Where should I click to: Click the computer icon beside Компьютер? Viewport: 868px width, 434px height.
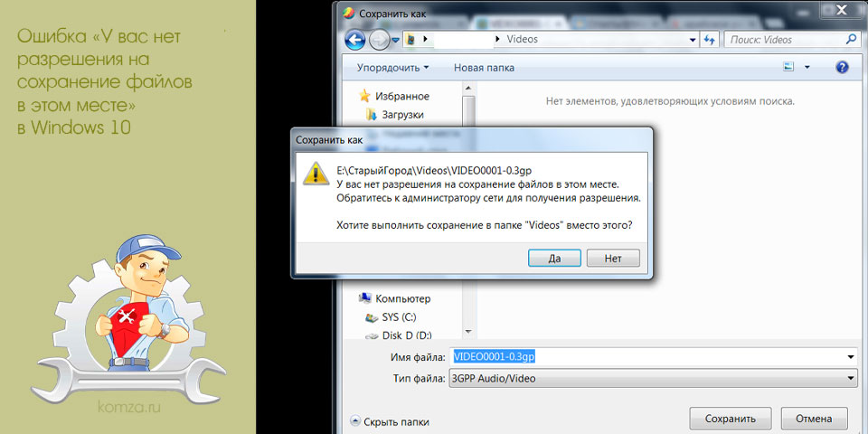(364, 298)
